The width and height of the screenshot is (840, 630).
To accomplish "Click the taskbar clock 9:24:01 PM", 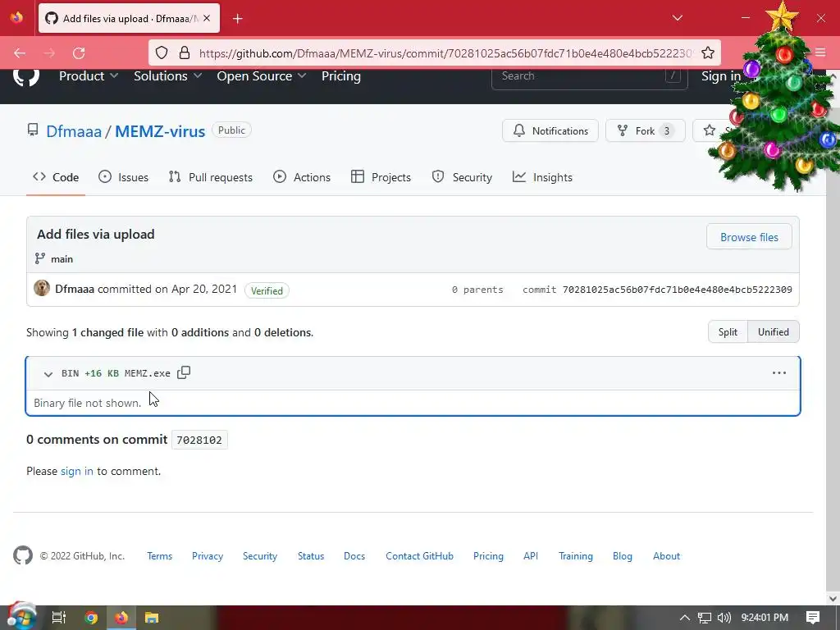I will [765, 618].
